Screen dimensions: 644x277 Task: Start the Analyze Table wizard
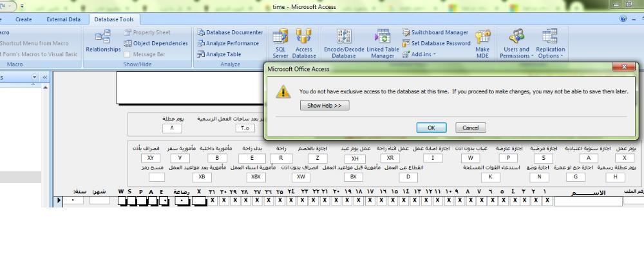point(219,54)
